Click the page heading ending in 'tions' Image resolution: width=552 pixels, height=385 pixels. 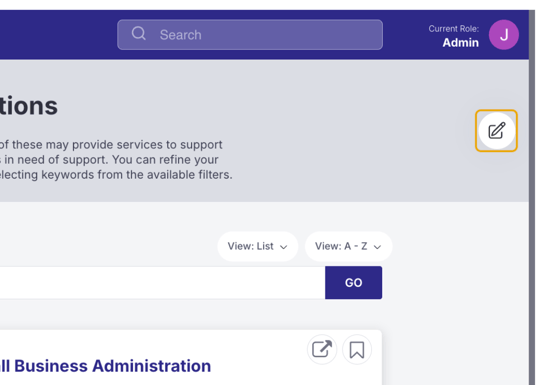click(x=29, y=106)
